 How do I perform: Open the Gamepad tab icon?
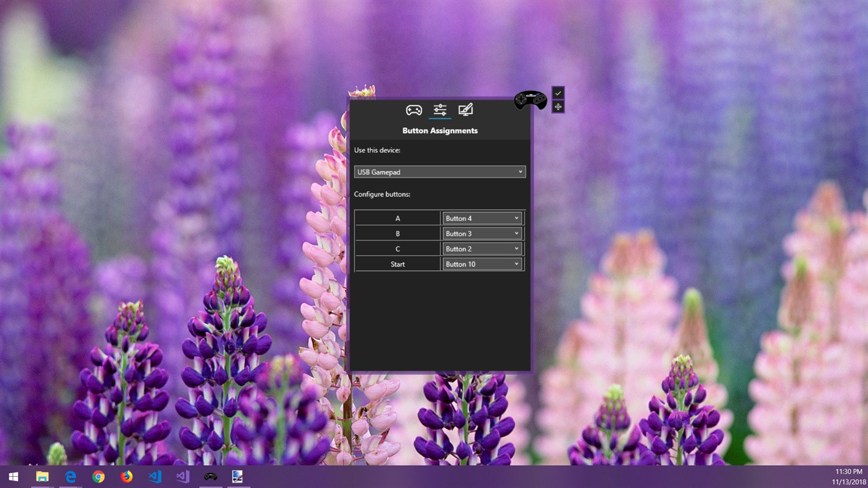[414, 110]
